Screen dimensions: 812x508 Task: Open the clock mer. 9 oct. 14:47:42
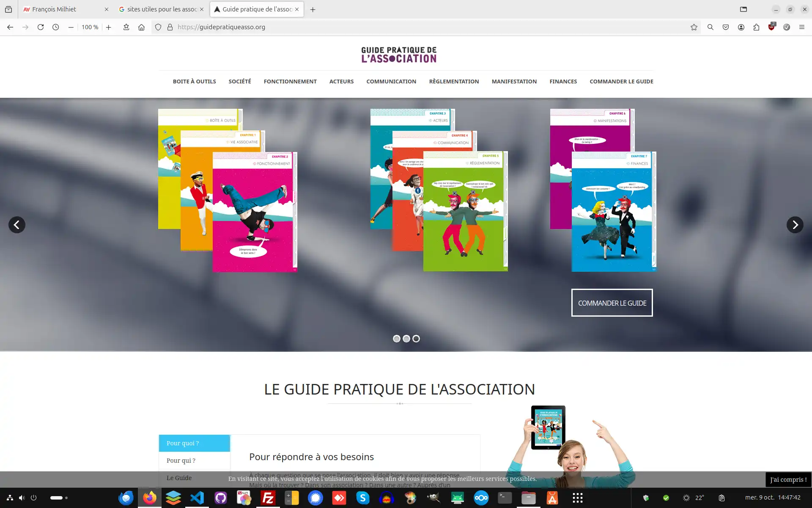coord(773,497)
